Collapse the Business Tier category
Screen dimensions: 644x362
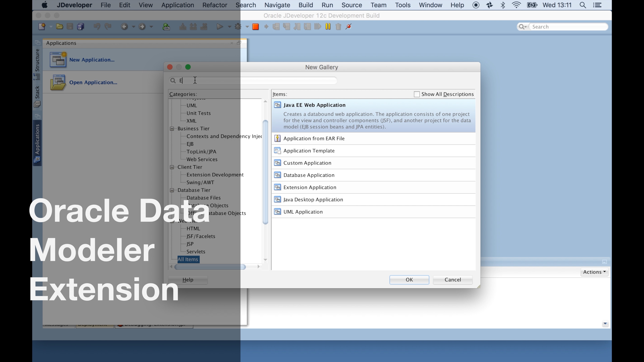[172, 128]
